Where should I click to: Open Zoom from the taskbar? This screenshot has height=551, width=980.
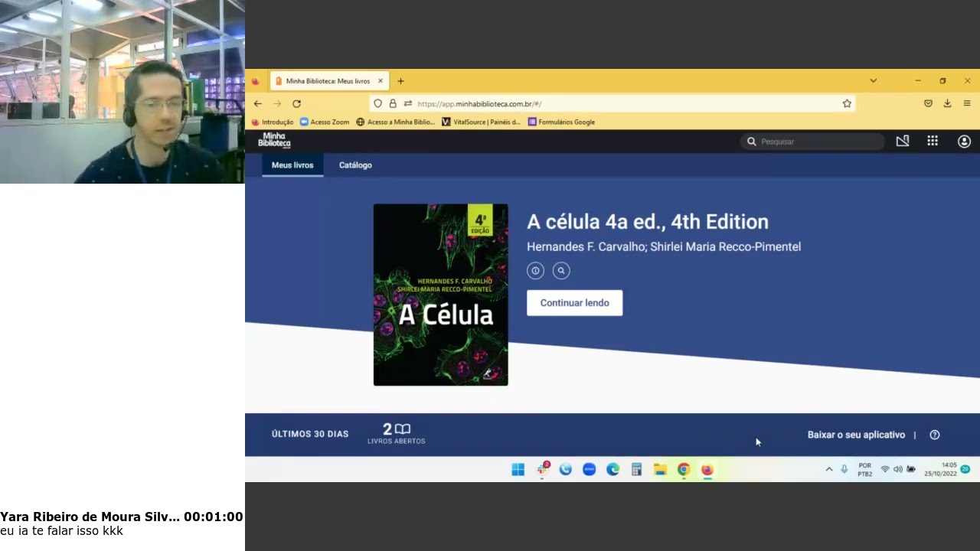click(589, 469)
